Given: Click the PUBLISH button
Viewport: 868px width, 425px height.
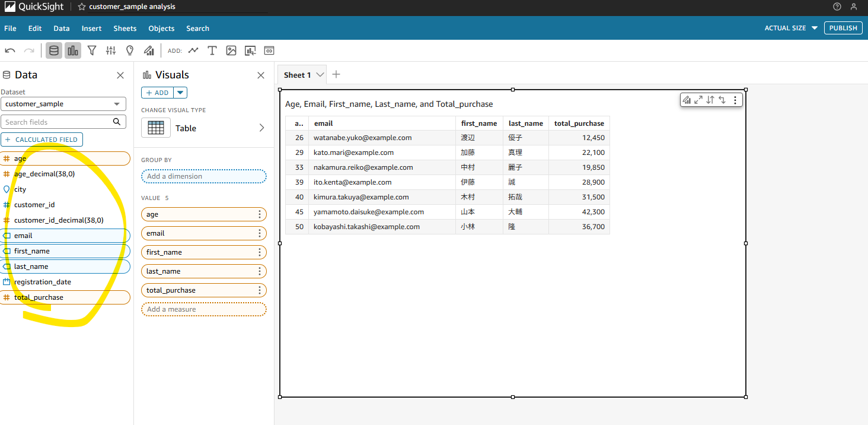Looking at the screenshot, I should pos(843,28).
